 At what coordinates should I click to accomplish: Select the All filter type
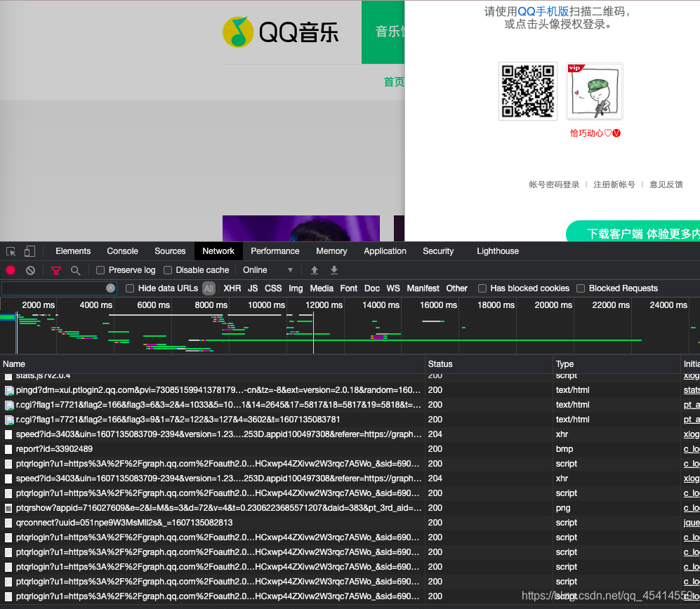pyautogui.click(x=209, y=288)
